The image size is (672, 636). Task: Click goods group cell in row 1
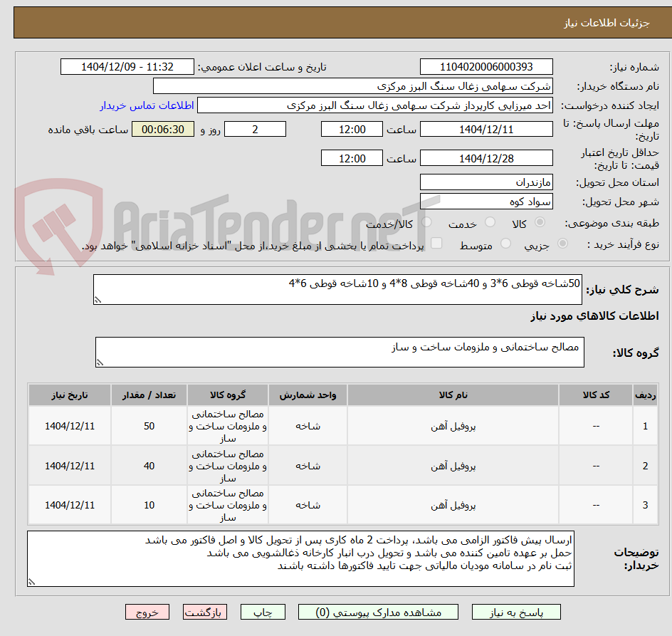pos(228,427)
